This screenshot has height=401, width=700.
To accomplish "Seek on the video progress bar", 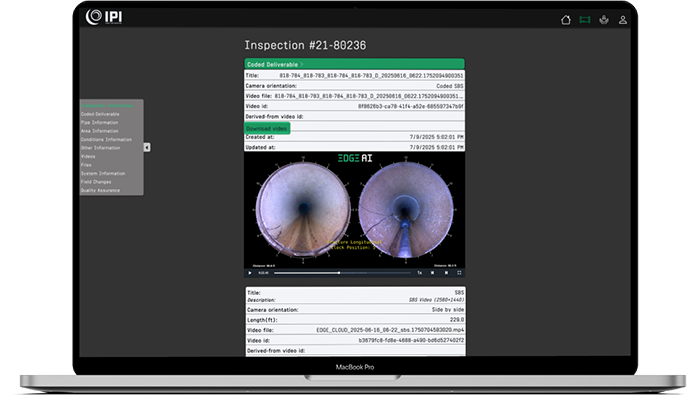I will tap(340, 272).
